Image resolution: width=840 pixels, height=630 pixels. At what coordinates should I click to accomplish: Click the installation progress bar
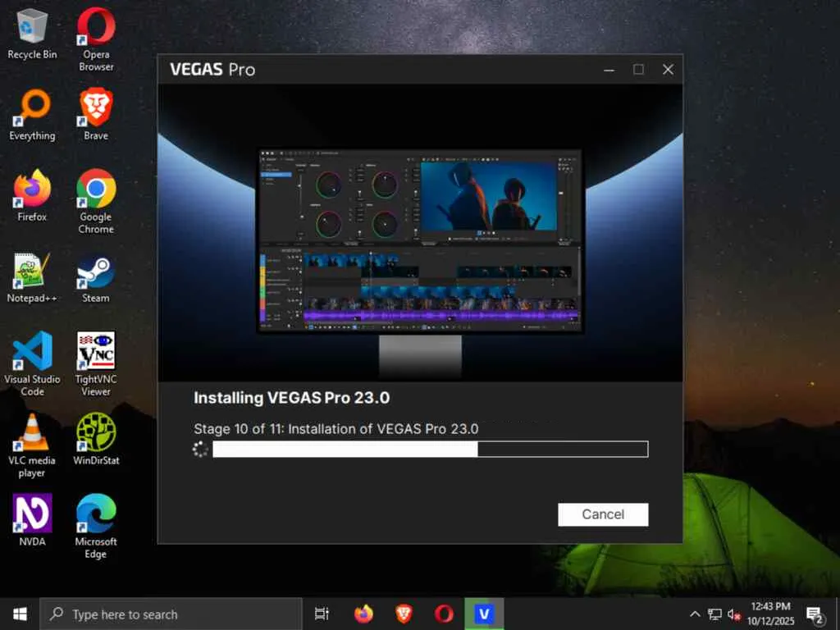pyautogui.click(x=430, y=449)
